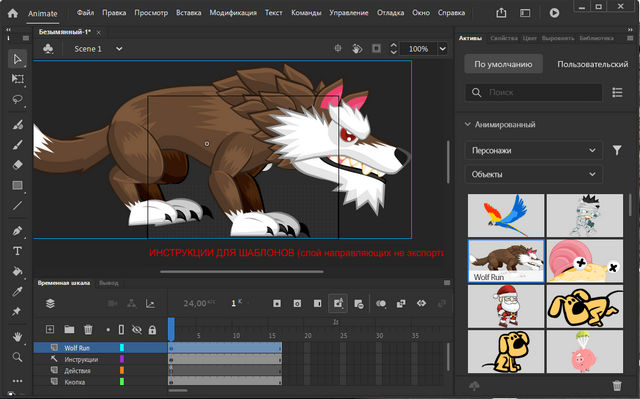640x399 pixels.
Task: Click the Инструкции layer purple swatch
Action: coord(122,359)
